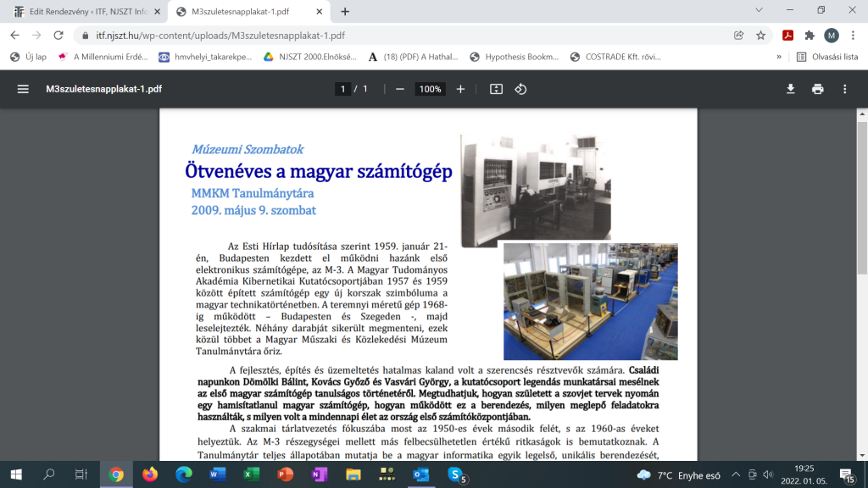The width and height of the screenshot is (868, 488).
Task: Click the PDF vertical scrollbar thumb
Action: point(862,197)
